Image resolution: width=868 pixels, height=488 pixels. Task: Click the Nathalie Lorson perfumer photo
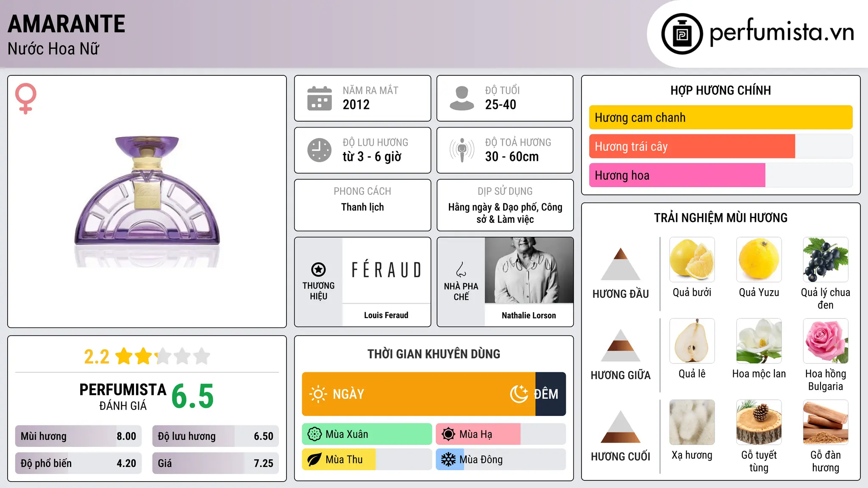point(529,270)
